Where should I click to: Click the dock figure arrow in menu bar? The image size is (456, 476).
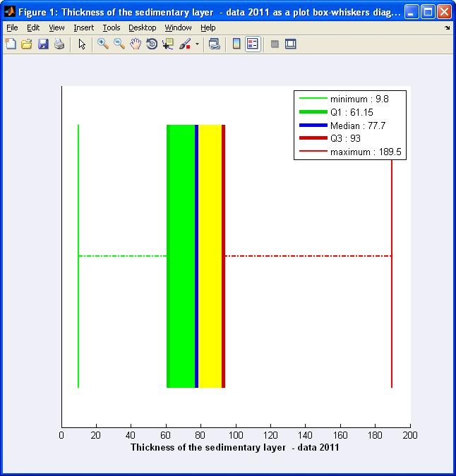pos(447,28)
